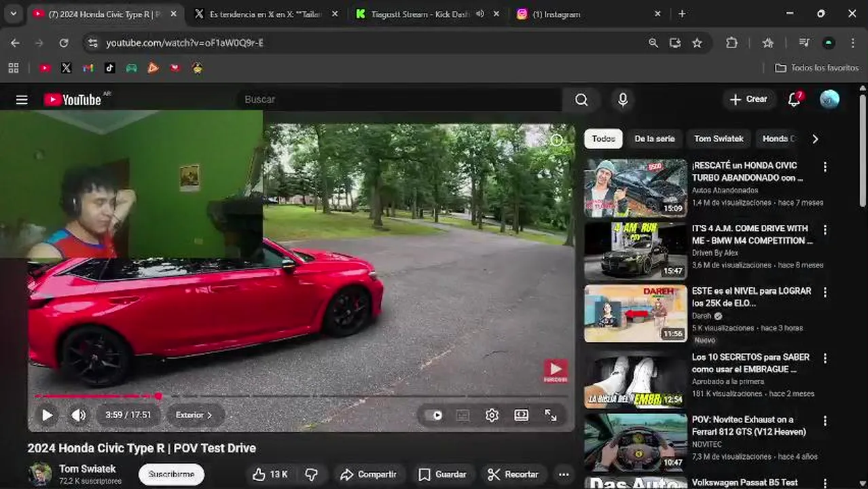Open browser extensions puzzle icon
The height and width of the screenshot is (489, 868).
click(731, 43)
